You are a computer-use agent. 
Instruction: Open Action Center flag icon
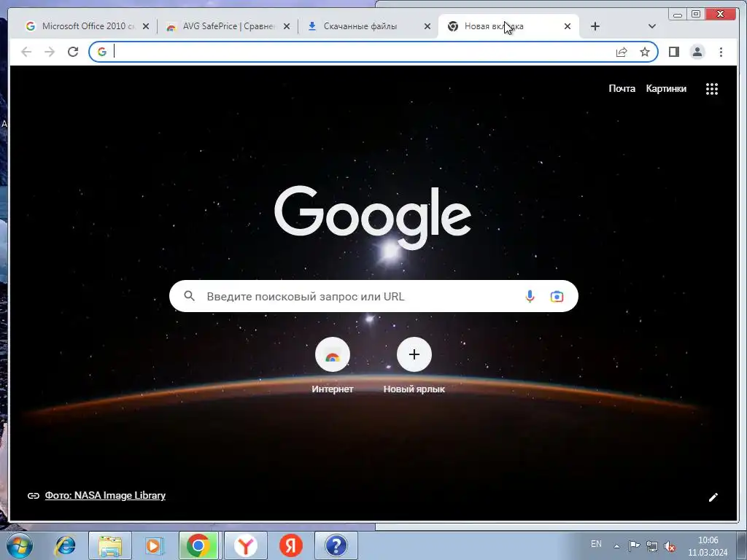tap(634, 545)
